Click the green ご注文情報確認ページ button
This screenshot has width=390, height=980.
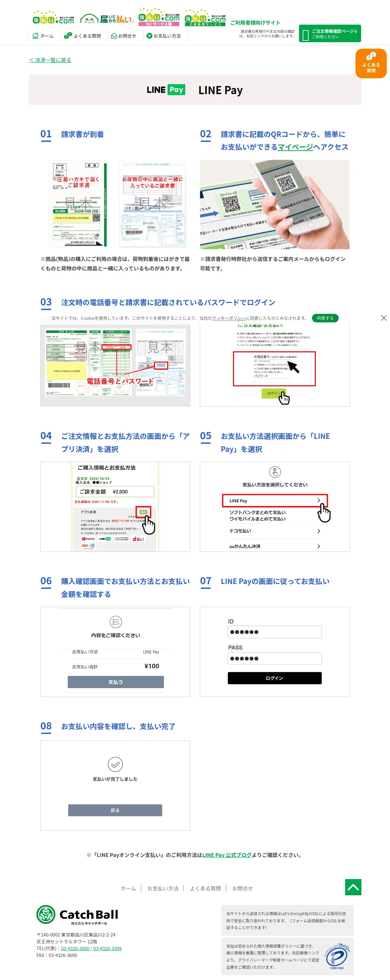pyautogui.click(x=330, y=33)
